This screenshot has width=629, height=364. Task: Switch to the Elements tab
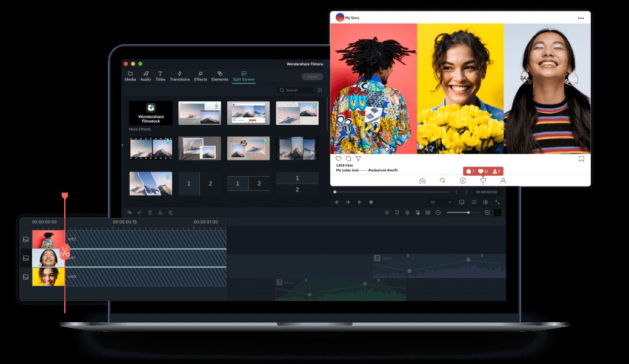(x=219, y=74)
